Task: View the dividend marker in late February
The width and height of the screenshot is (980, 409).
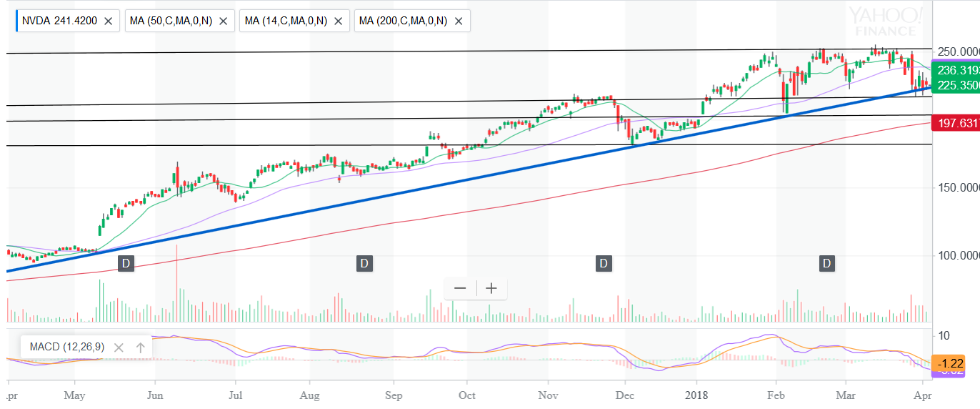Action: tap(827, 264)
